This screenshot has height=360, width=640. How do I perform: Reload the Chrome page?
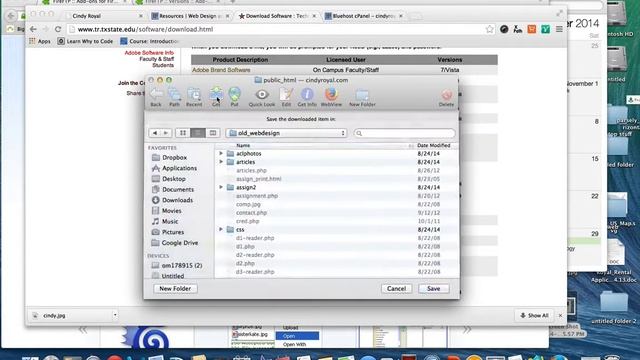point(58,29)
